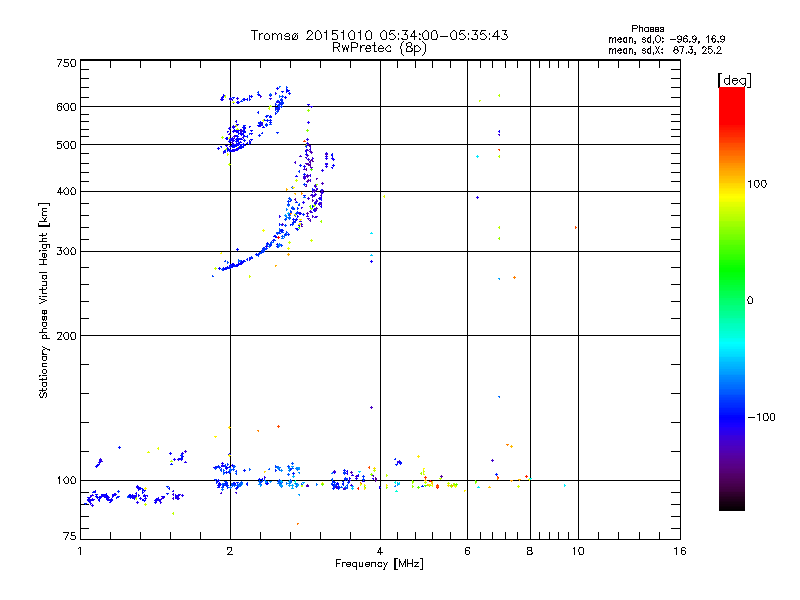Viewport: 800px width, 600px height.
Task: Click the x-axis tick label '10'
Action: click(578, 551)
